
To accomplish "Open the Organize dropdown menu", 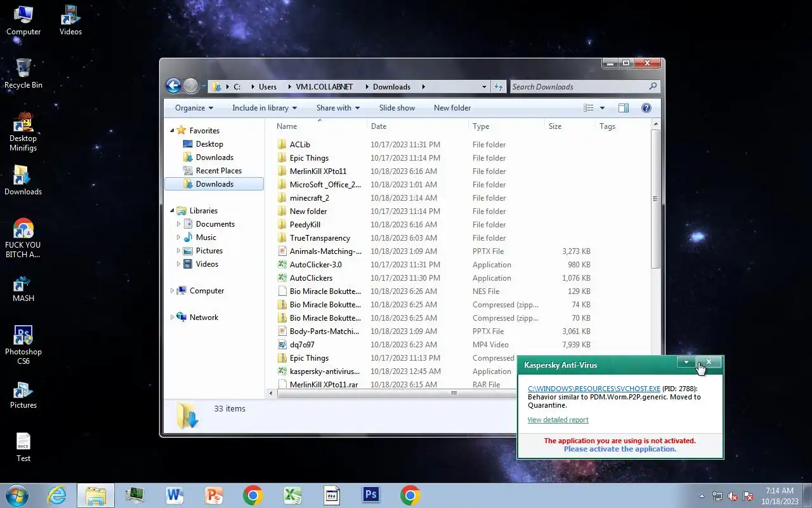I will click(x=194, y=108).
